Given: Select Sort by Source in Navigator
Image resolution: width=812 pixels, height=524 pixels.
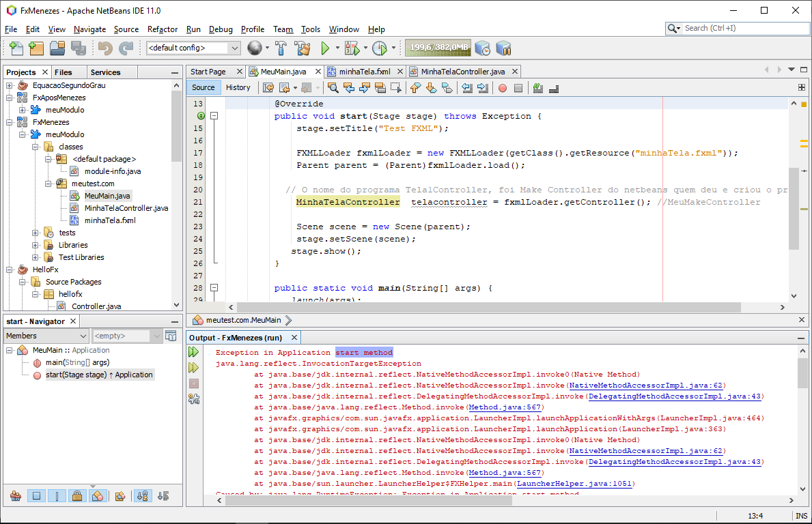Looking at the screenshot, I should pos(163,496).
